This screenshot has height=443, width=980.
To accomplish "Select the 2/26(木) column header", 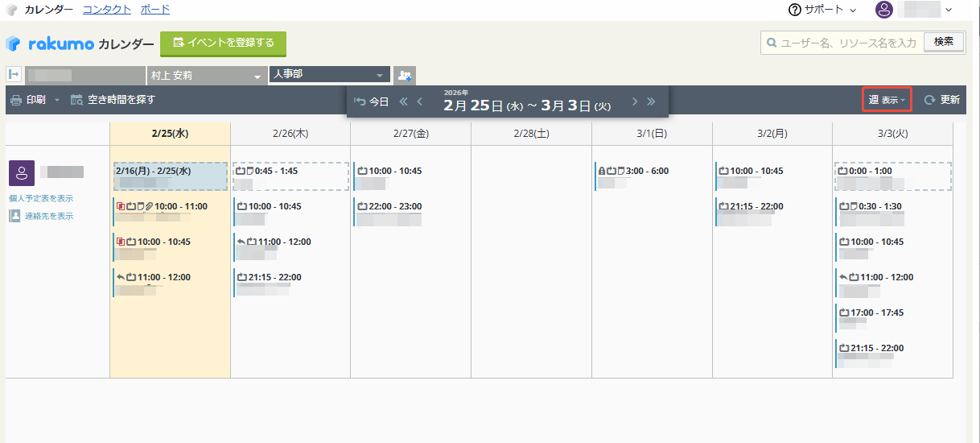I will click(x=290, y=133).
